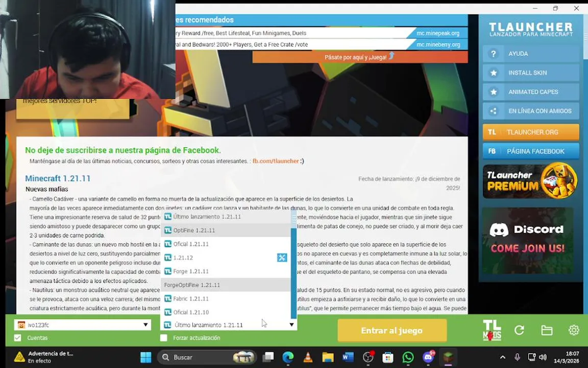The height and width of the screenshot is (368, 588).
Task: Click fb.com/tlauncher link
Action: [276, 161]
